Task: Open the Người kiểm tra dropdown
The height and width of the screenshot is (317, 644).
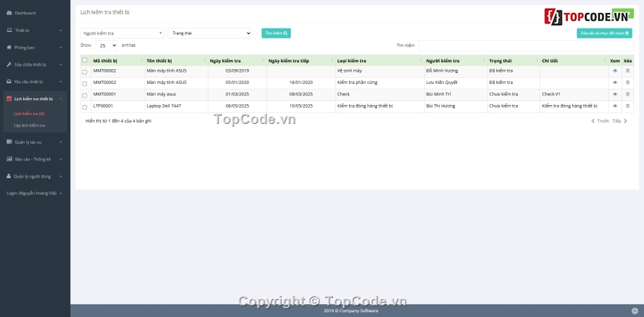Action: 122,33
